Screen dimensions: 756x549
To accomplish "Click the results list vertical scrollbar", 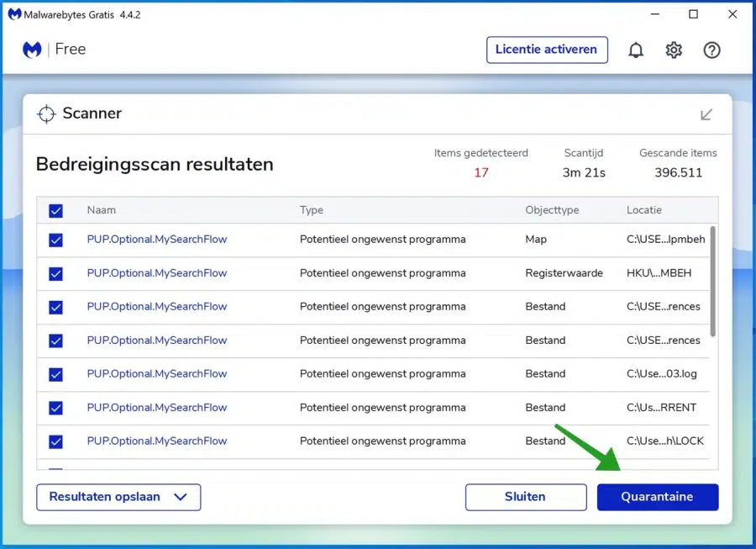I will [x=712, y=282].
